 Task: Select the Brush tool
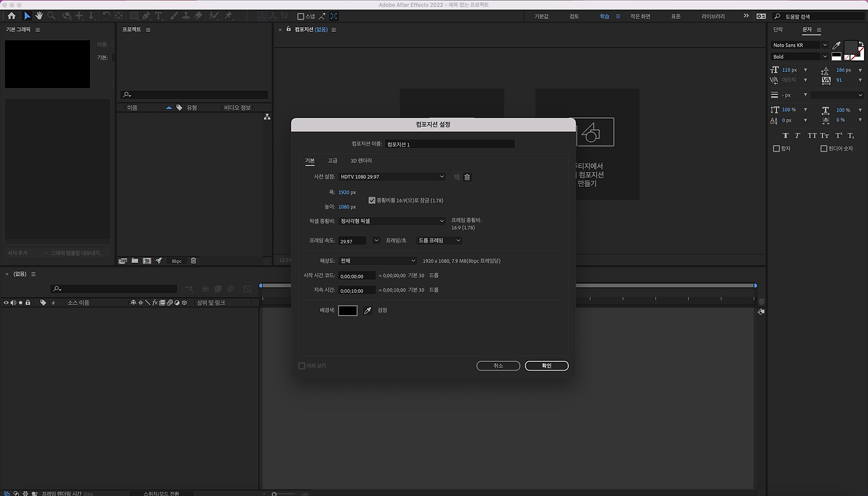click(173, 16)
